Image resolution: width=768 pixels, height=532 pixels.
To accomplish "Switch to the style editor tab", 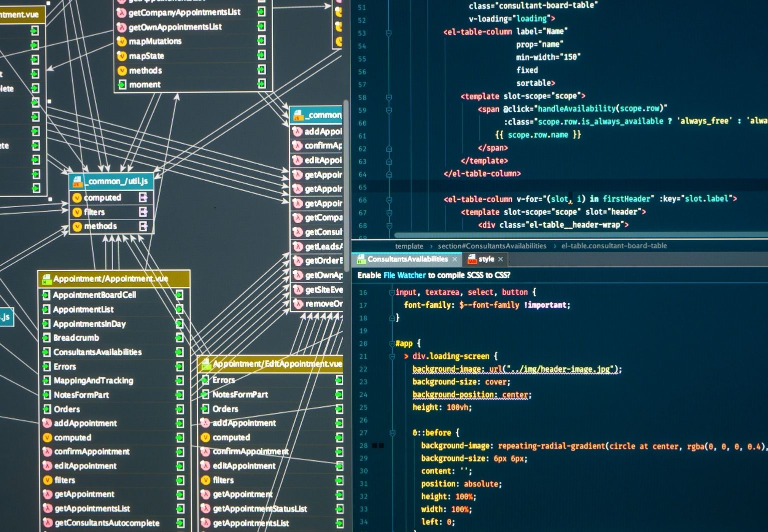I will point(486,259).
